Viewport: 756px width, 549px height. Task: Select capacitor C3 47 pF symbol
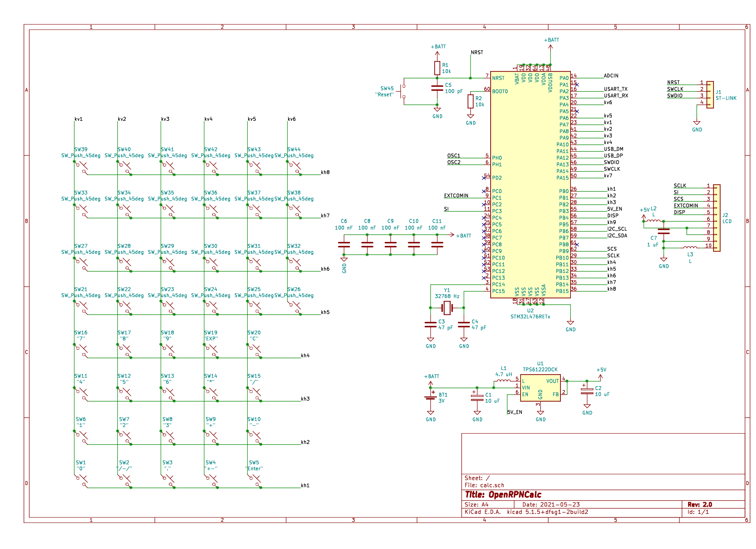pos(431,324)
